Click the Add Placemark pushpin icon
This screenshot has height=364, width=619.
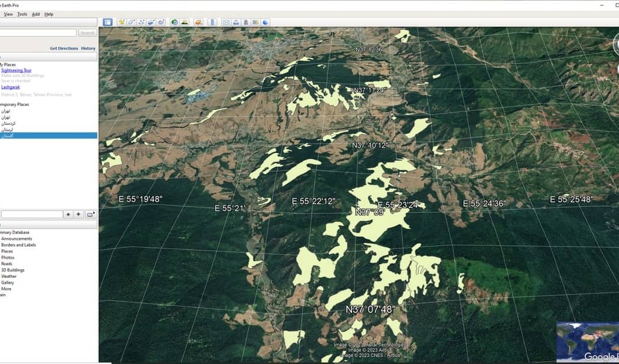pos(122,22)
